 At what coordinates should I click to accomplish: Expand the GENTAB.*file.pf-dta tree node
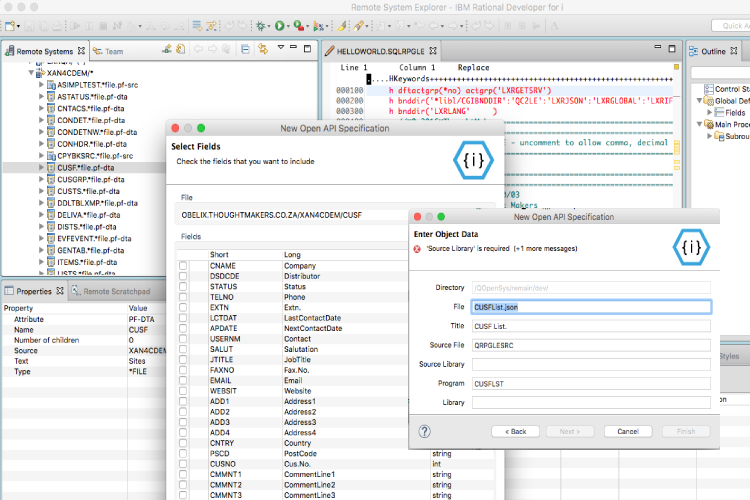[x=41, y=250]
